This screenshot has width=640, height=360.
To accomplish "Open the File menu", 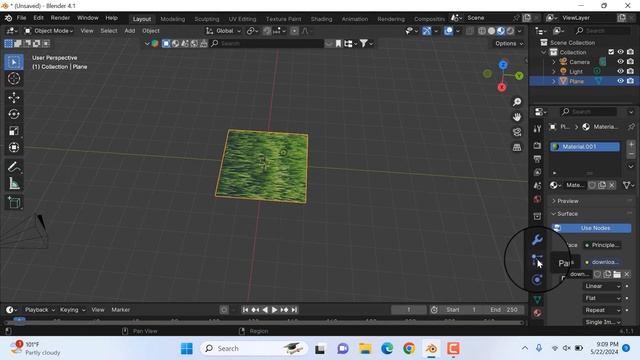I will 21,18.
